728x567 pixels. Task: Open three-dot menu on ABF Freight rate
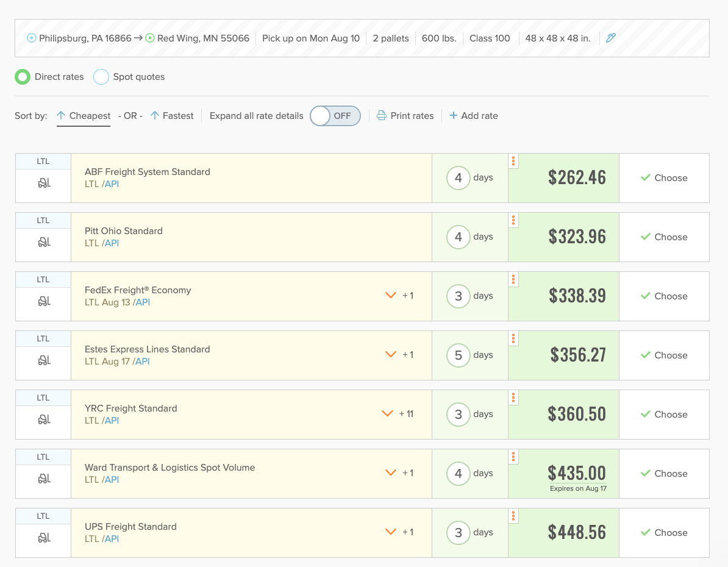point(513,161)
